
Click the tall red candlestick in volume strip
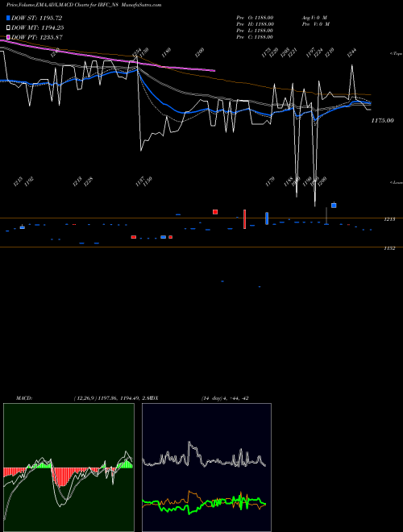[x=244, y=219]
